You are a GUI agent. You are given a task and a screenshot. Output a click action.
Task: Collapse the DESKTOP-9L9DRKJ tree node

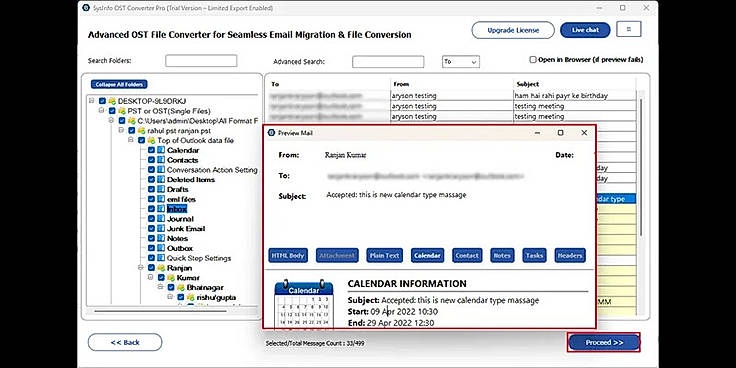[x=92, y=100]
